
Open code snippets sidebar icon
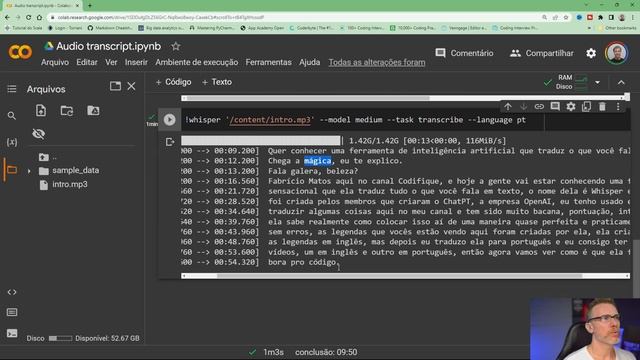click(x=12, y=292)
